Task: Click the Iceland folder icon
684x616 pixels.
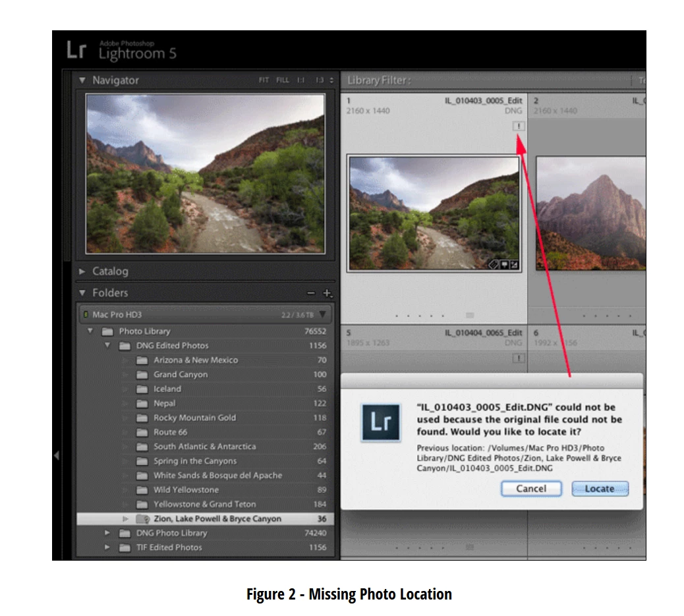Action: click(x=142, y=389)
